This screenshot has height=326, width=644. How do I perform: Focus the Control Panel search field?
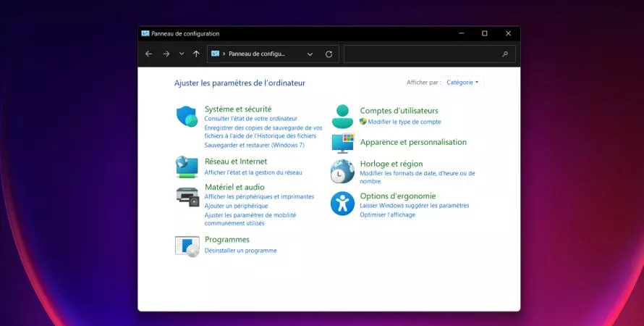[430, 54]
